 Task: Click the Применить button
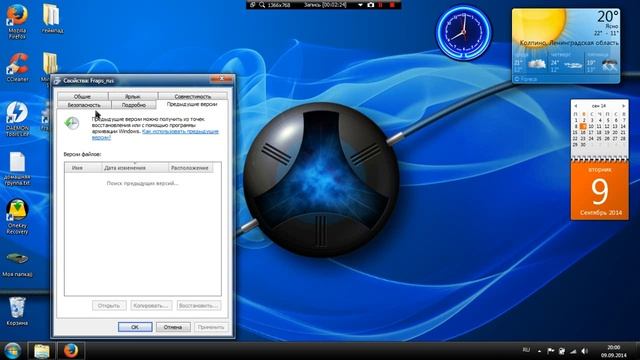[211, 327]
